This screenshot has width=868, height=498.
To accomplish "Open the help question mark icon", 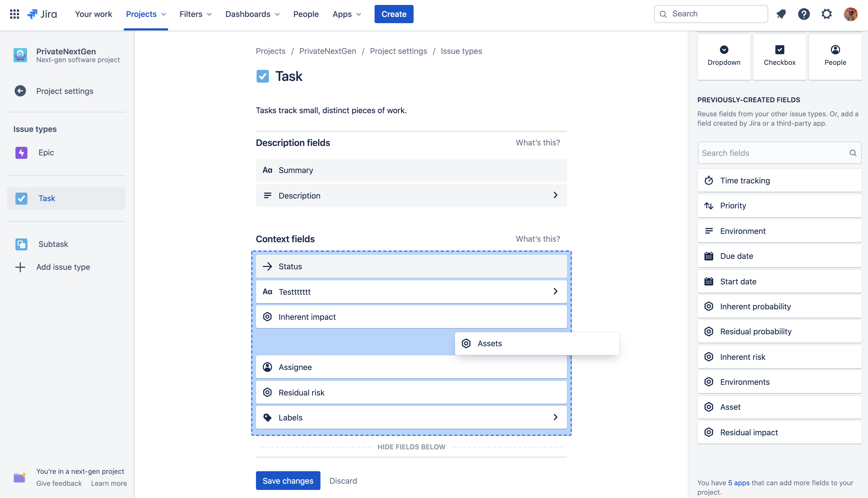I will pos(804,14).
